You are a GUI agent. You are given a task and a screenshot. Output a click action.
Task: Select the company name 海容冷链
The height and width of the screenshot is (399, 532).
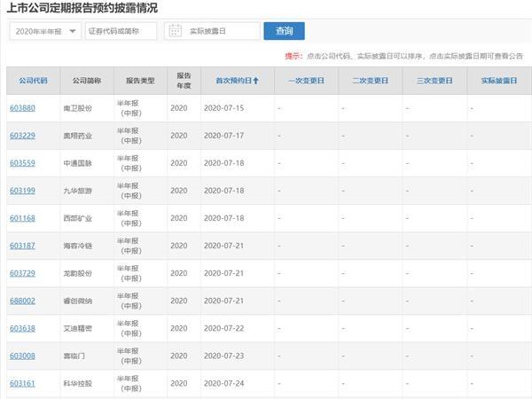[78, 246]
